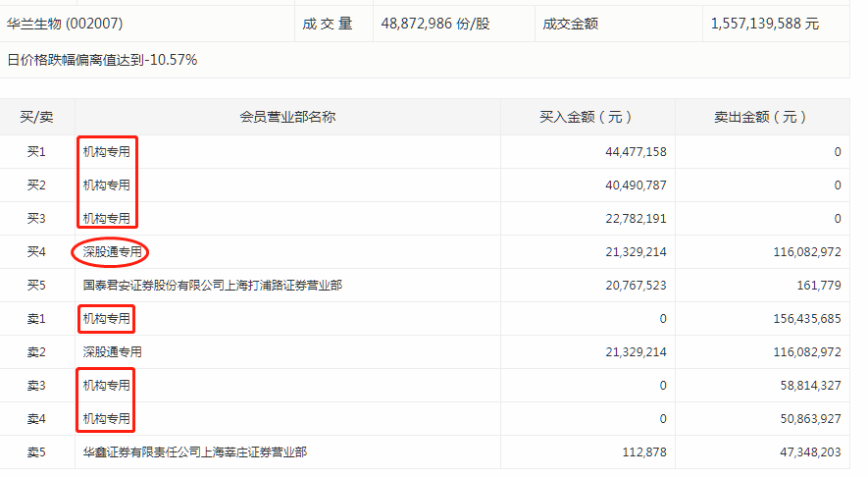Click buy amount 21,329,214 in 买4 row
The height and width of the screenshot is (477, 868).
(637, 252)
